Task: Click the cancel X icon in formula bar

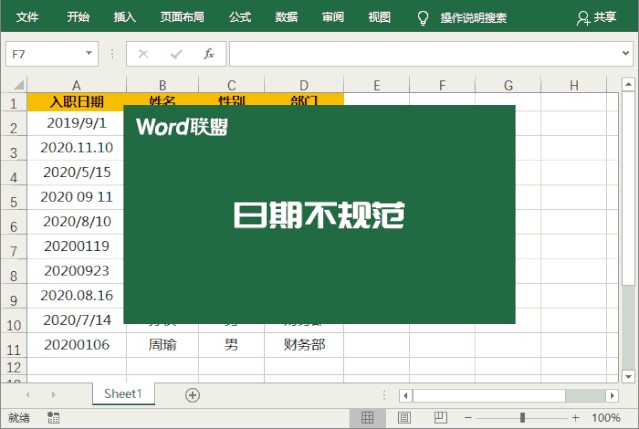Action: [x=144, y=54]
